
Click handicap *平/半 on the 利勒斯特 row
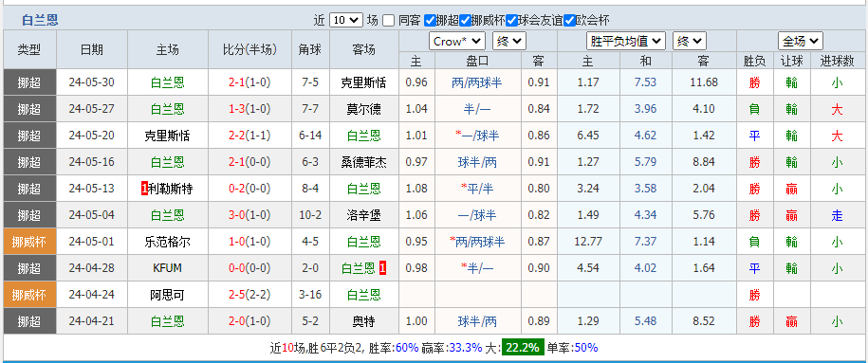(476, 189)
